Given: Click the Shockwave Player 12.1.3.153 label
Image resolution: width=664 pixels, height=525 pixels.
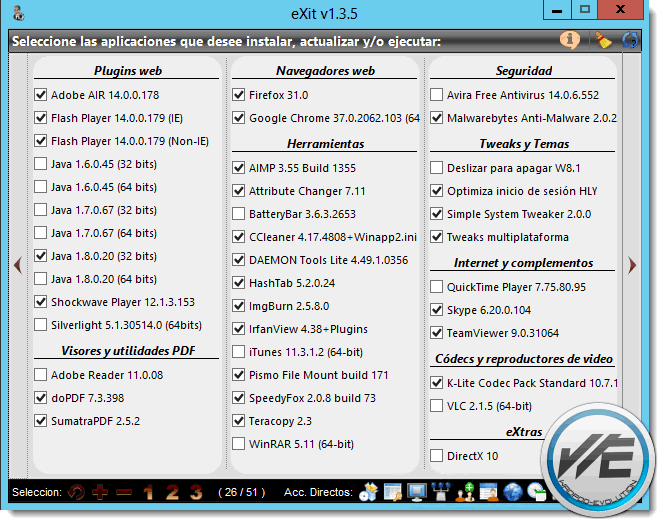Looking at the screenshot, I should click(123, 302).
